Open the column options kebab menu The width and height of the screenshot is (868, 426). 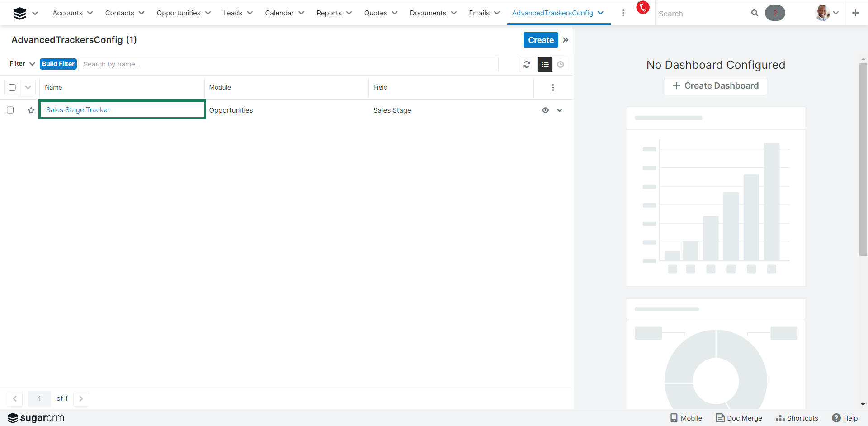(553, 88)
